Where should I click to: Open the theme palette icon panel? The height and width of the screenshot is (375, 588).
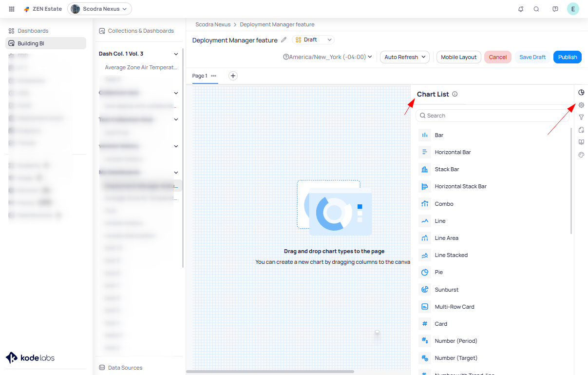[581, 155]
